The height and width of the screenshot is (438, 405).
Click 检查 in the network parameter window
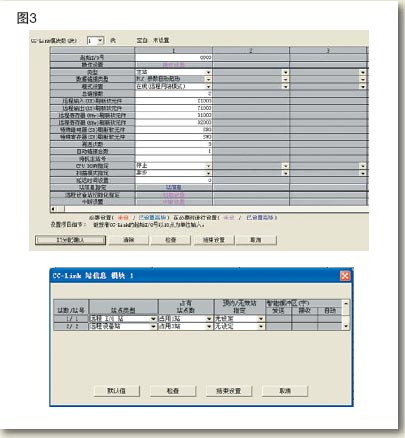coord(171,240)
